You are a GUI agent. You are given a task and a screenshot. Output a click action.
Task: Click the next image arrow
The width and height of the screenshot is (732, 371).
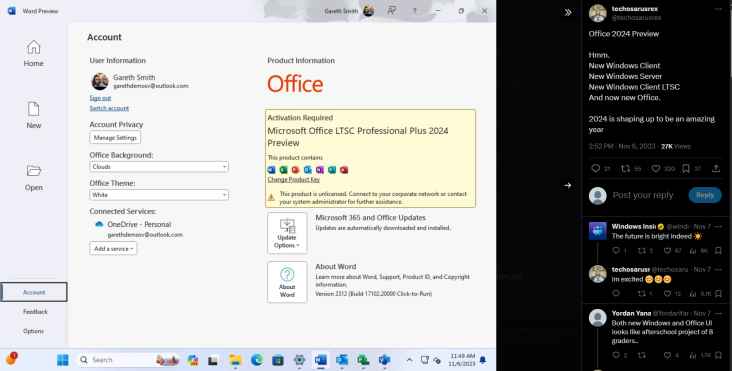[568, 185]
